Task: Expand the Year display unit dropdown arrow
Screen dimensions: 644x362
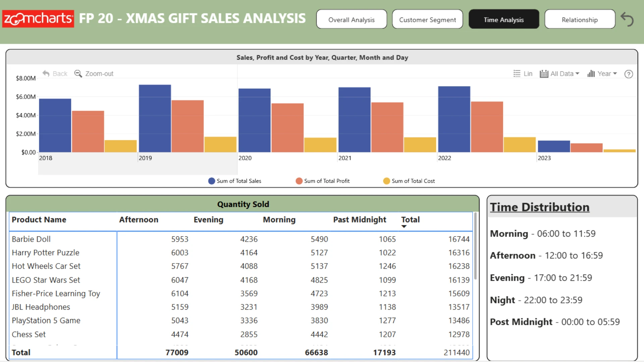Action: tap(615, 73)
